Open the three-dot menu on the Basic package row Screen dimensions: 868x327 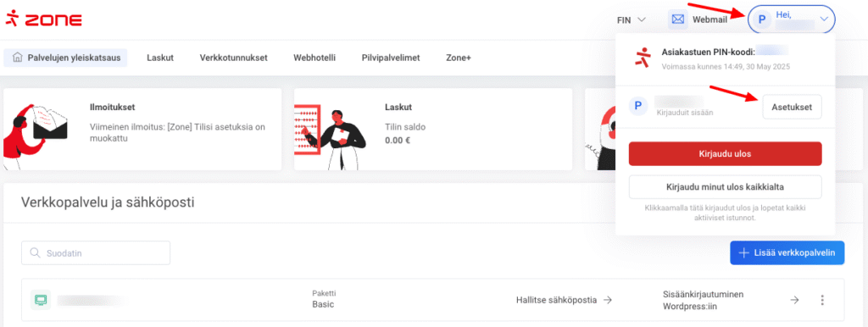tap(822, 300)
